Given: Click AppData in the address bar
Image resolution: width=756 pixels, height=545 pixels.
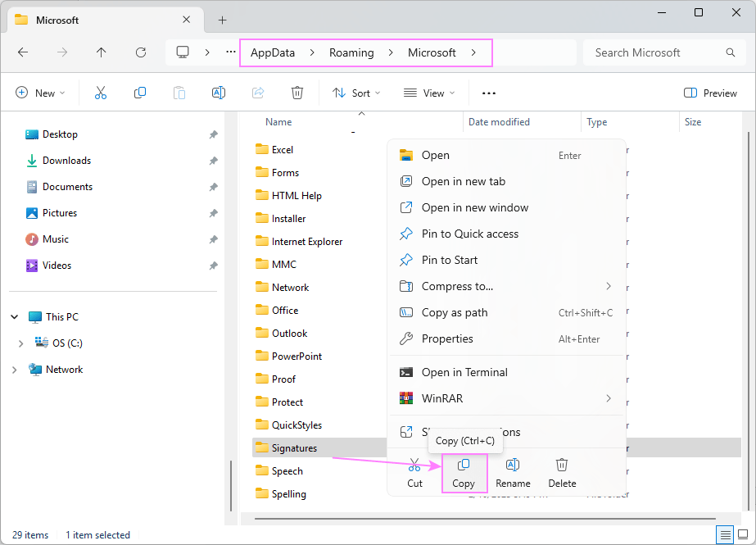Looking at the screenshot, I should click(x=273, y=52).
